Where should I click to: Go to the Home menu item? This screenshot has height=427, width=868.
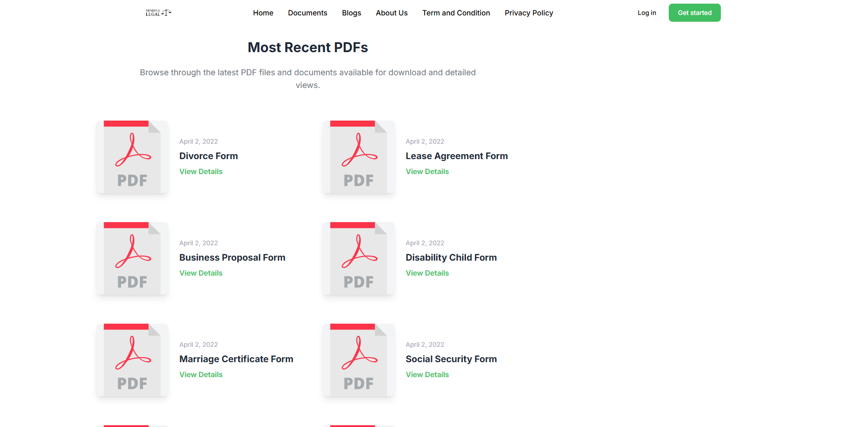pos(263,13)
